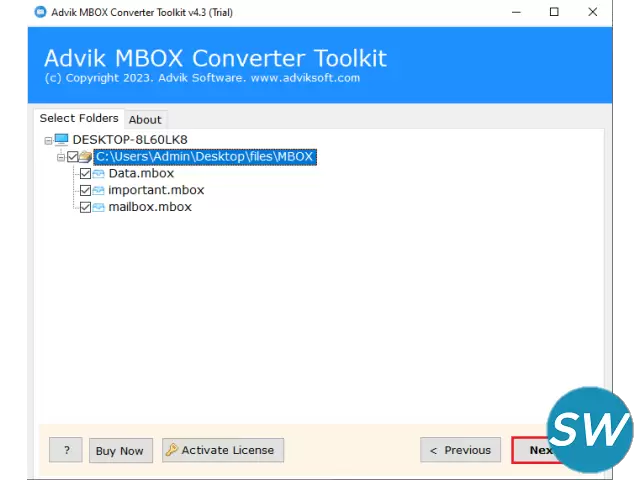Collapse the DESKTOP-8L60LK8 tree node
The image size is (640, 480).
[x=48, y=141]
